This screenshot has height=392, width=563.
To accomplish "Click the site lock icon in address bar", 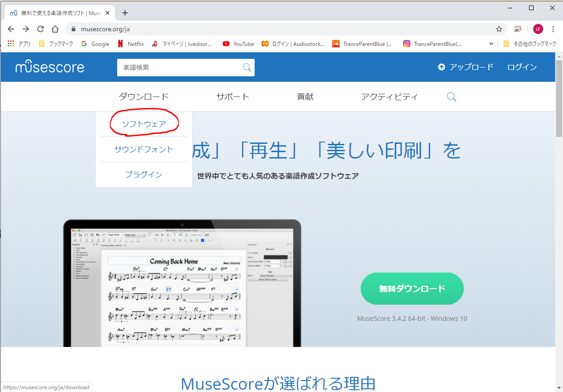I will (73, 29).
